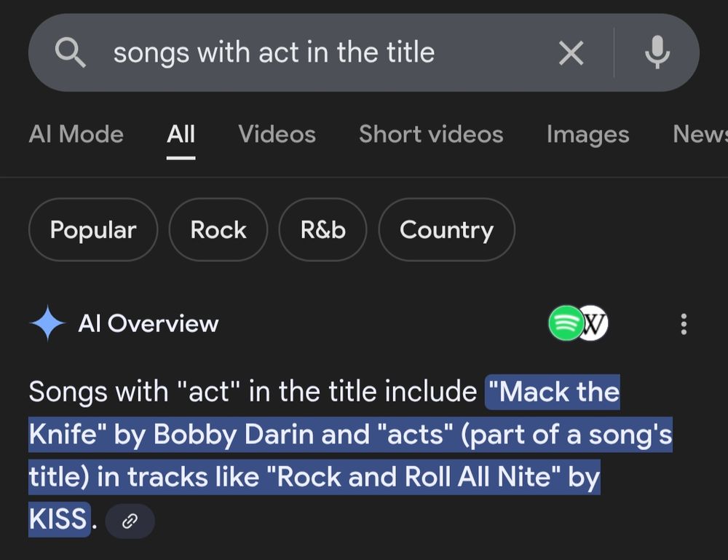Click the magnifying glass search icon
Image resolution: width=728 pixels, height=560 pixels.
71,52
